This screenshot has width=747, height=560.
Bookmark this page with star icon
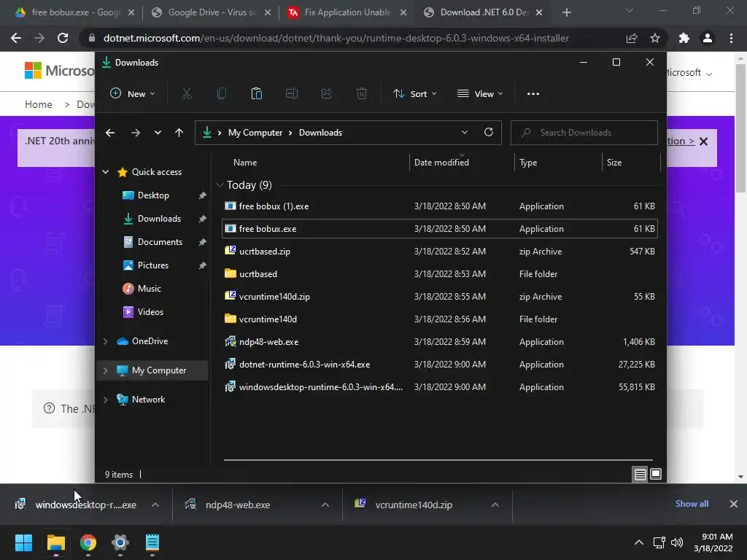(655, 38)
